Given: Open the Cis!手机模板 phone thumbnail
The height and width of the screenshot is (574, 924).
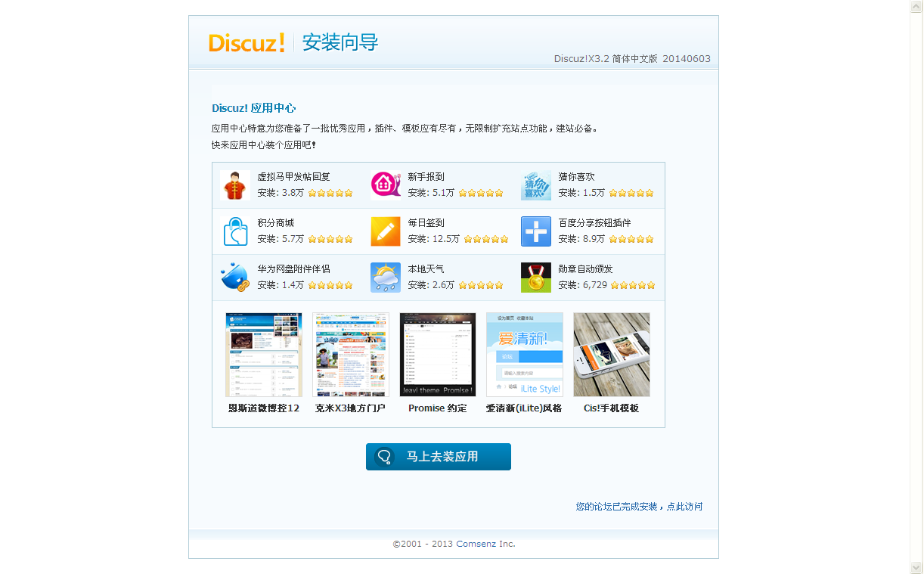Looking at the screenshot, I should (612, 355).
